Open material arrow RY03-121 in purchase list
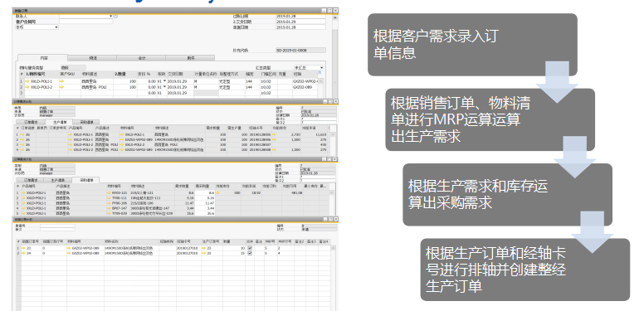This screenshot has width=644, height=311. [109, 192]
